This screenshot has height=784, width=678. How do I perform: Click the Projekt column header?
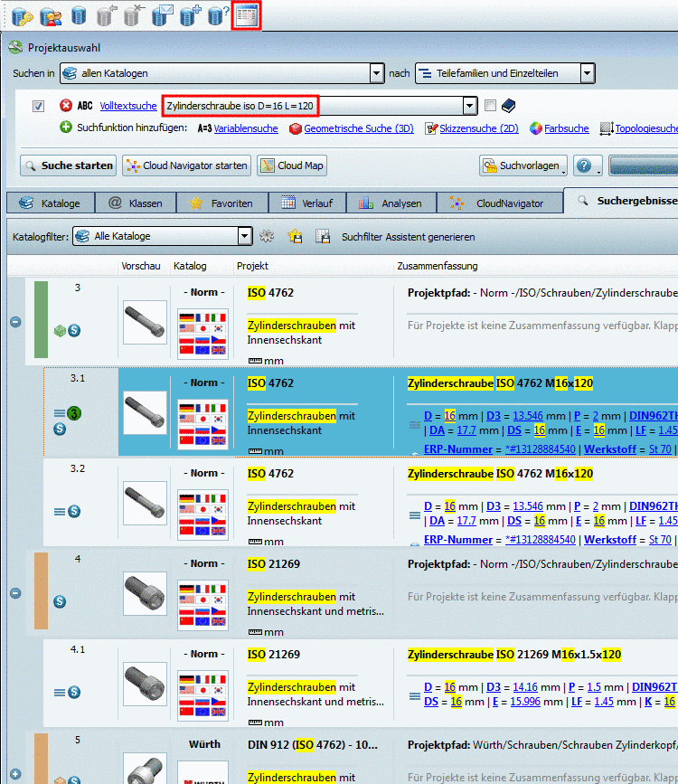point(252,266)
